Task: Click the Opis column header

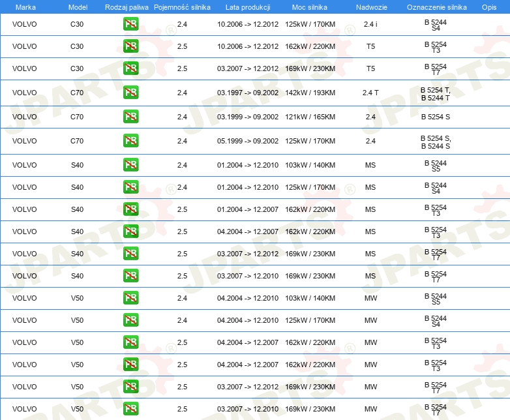Action: [x=488, y=7]
